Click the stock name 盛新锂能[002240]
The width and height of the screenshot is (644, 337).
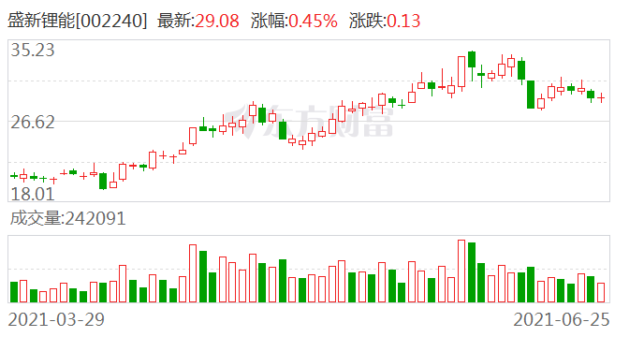coord(77,21)
